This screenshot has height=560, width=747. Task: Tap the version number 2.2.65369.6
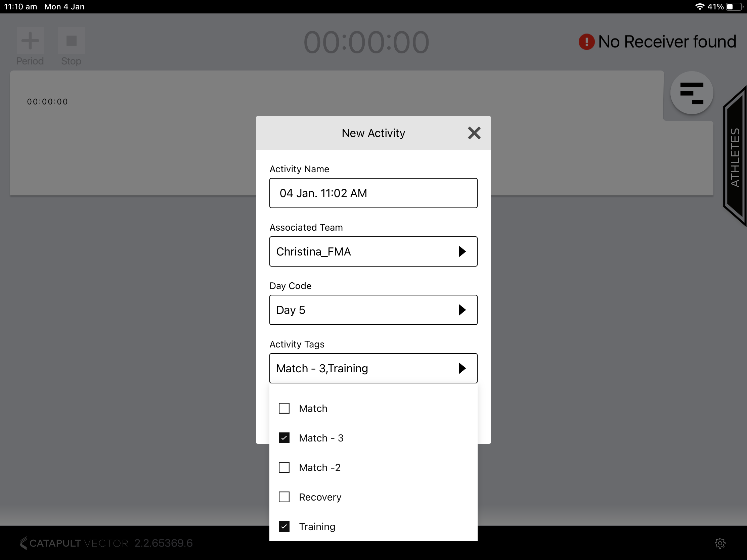[164, 543]
